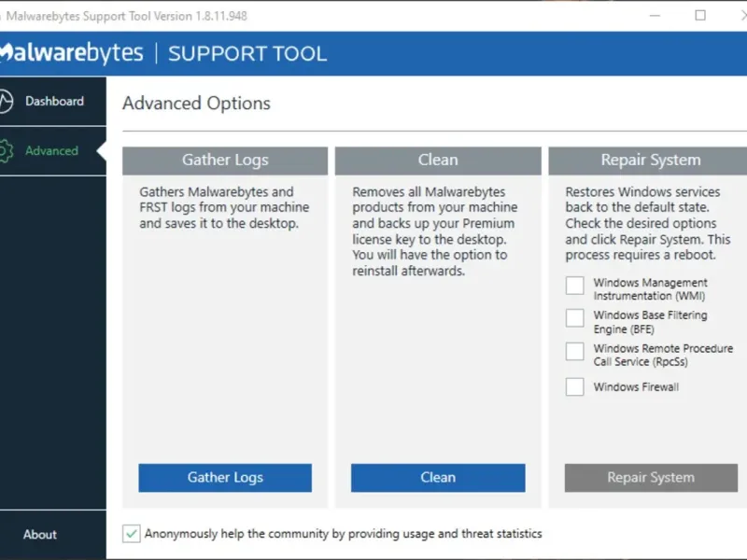Click the Advanced gear icon in sidebar
This screenshot has height=560, width=747.
coord(5,150)
